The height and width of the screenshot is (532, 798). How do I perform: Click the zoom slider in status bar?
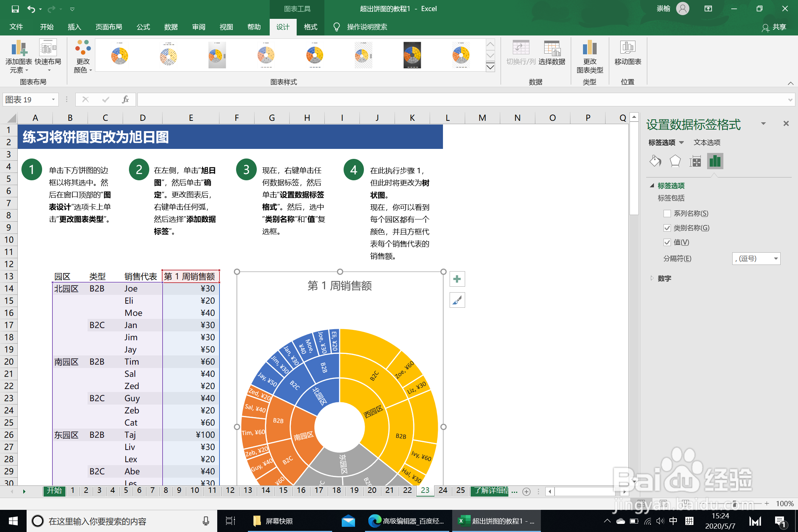(734, 504)
